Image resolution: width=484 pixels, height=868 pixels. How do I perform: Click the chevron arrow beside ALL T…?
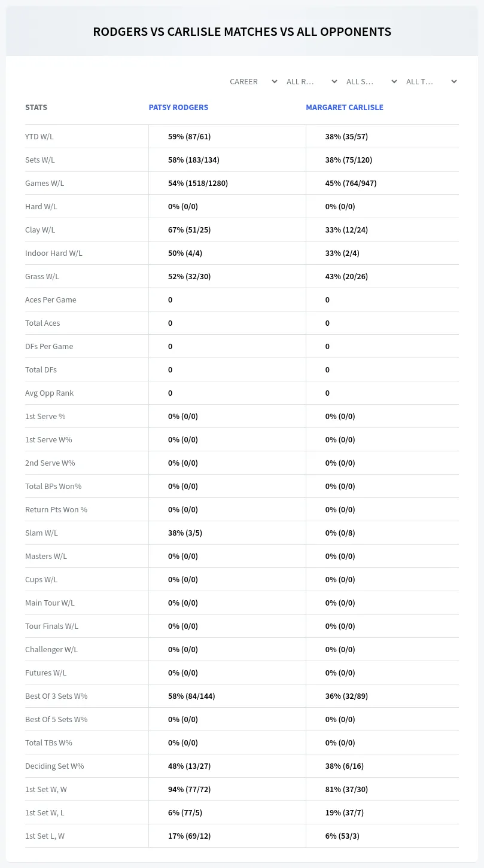coord(453,82)
